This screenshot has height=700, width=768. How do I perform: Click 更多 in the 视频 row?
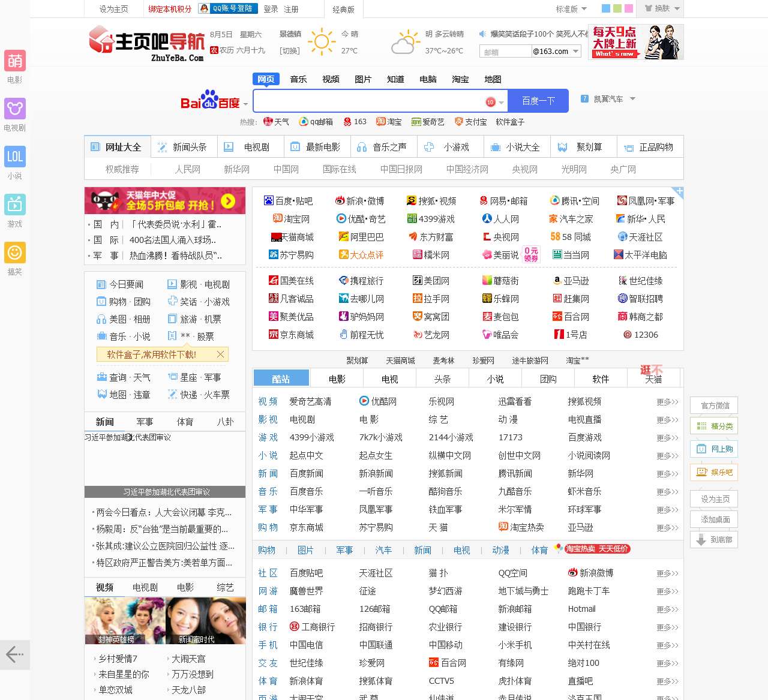pyautogui.click(x=667, y=402)
